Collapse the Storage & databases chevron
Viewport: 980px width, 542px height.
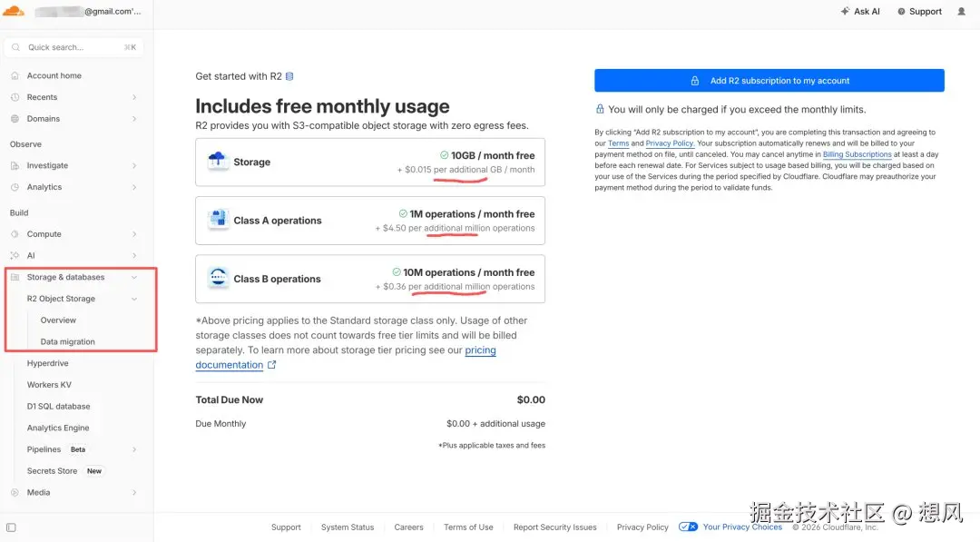pyautogui.click(x=134, y=277)
